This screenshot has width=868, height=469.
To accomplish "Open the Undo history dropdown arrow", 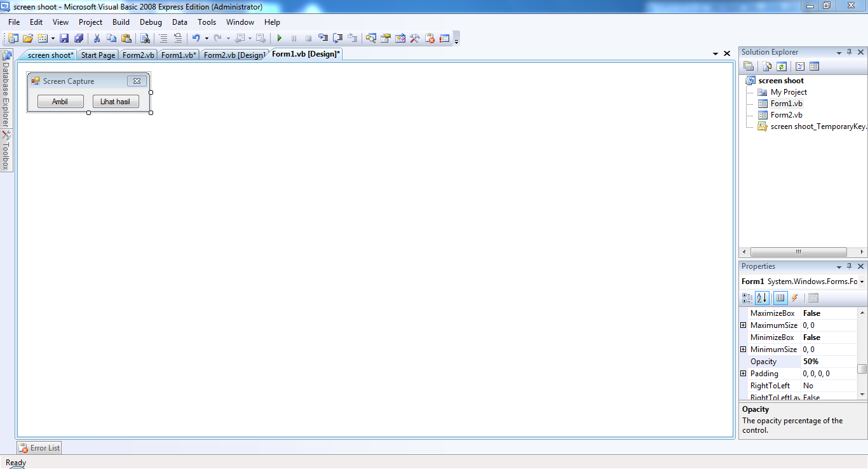I will 207,38.
